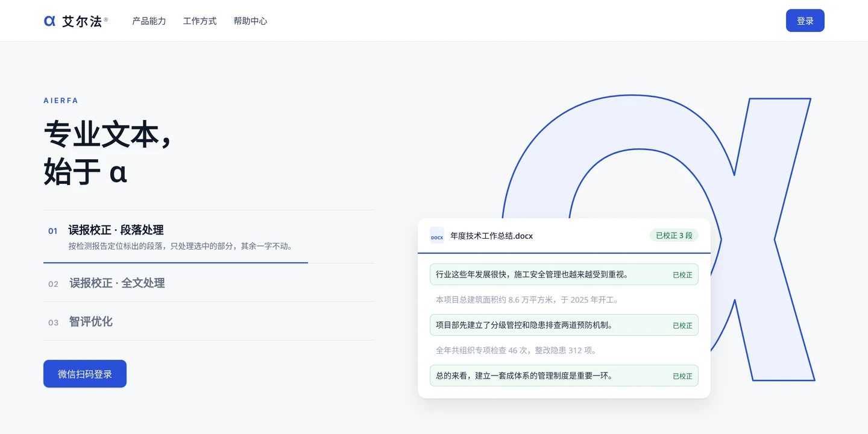
Task: Click the 已校正 3 段 status badge
Action: [x=674, y=235]
